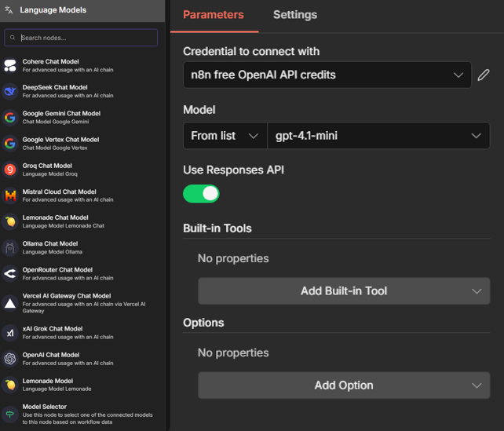Choose the Lemonade Model node title

[48, 381]
